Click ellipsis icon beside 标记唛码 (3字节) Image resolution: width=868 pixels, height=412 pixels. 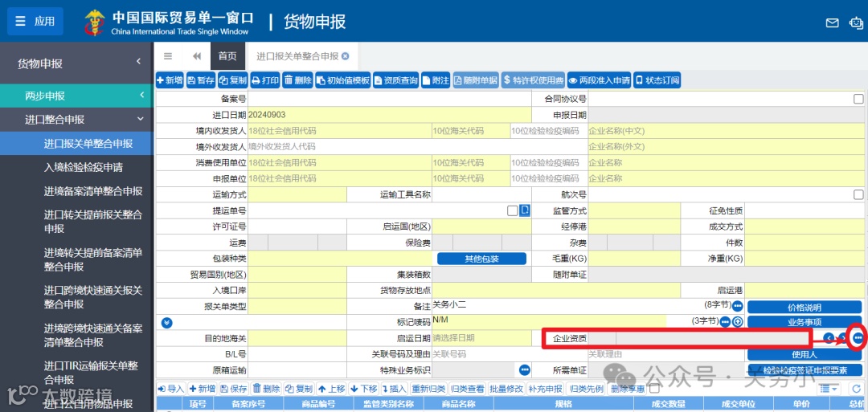pyautogui.click(x=725, y=321)
